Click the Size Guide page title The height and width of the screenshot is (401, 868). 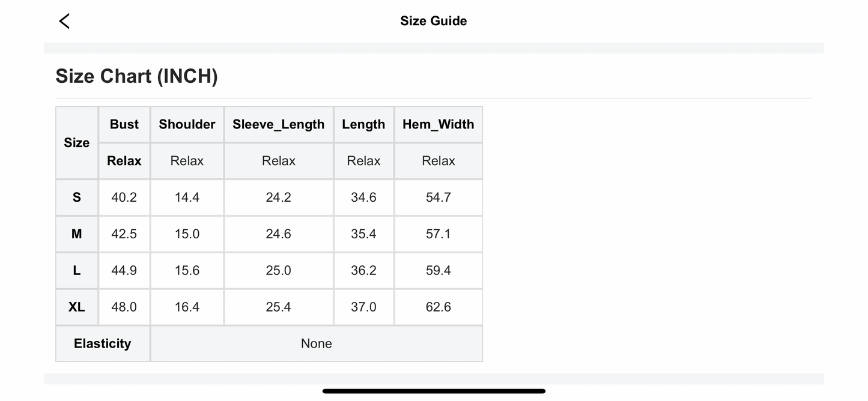(x=433, y=21)
